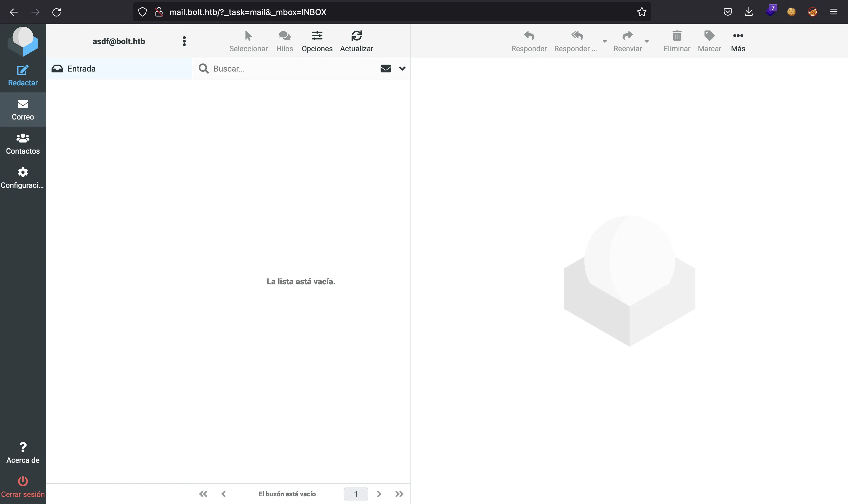The image size is (848, 504).
Task: Click the Seleccionar toolbar button
Action: [x=248, y=41]
